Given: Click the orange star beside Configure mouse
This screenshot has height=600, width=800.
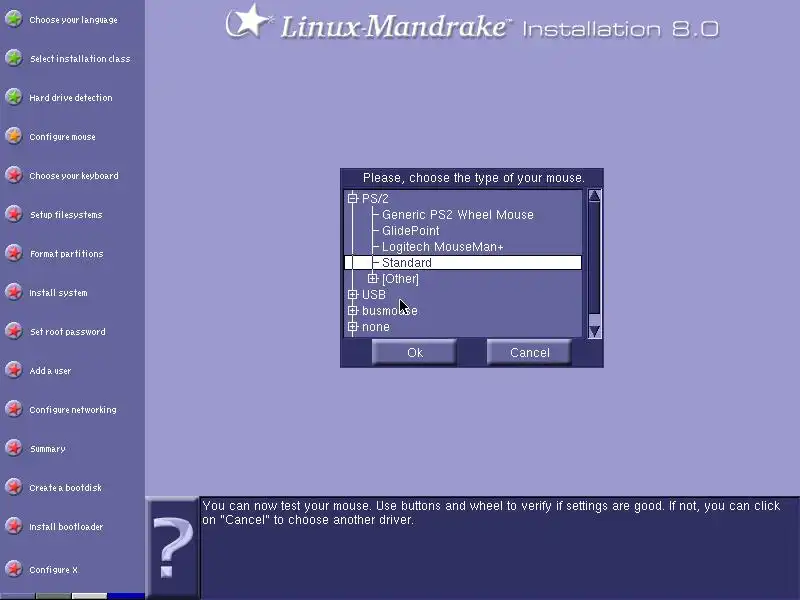Looking at the screenshot, I should (14, 136).
